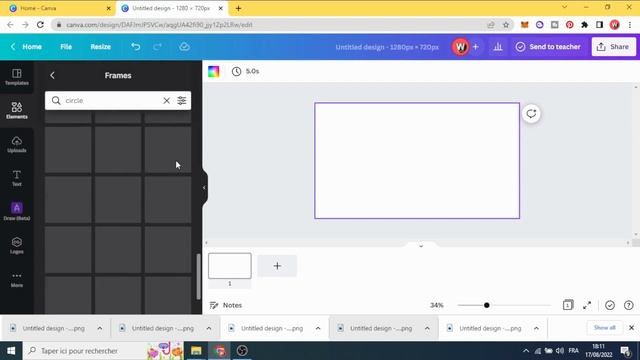Open the Windows Start menu

pos(11,351)
